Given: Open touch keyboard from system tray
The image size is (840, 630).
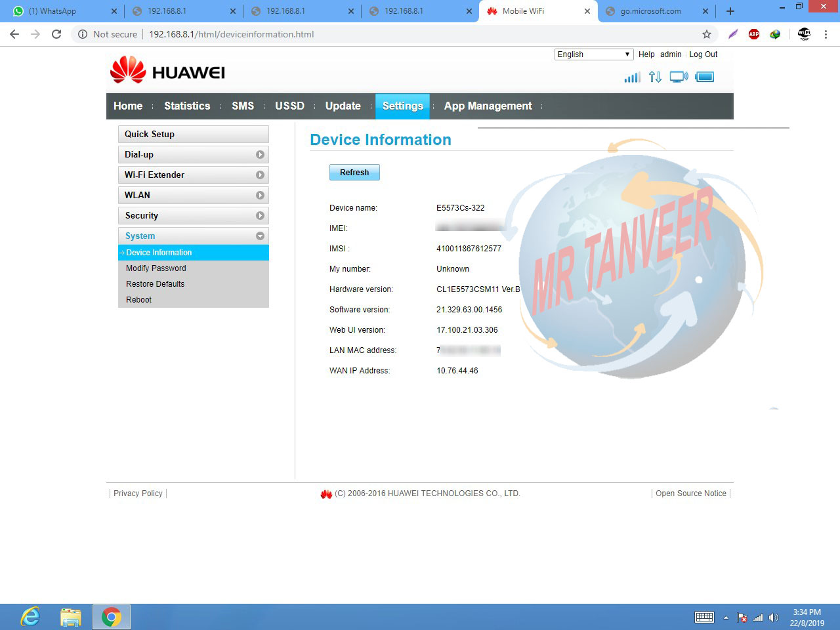Looking at the screenshot, I should [704, 617].
